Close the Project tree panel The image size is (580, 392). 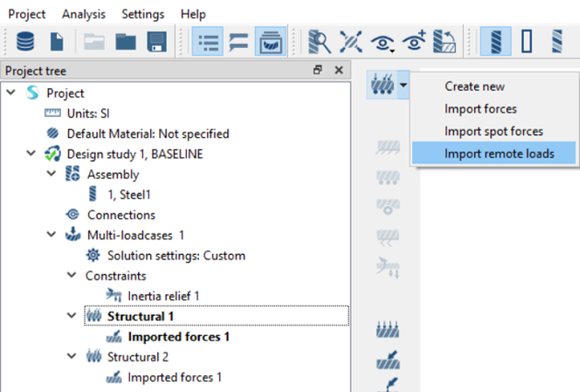[x=338, y=70]
